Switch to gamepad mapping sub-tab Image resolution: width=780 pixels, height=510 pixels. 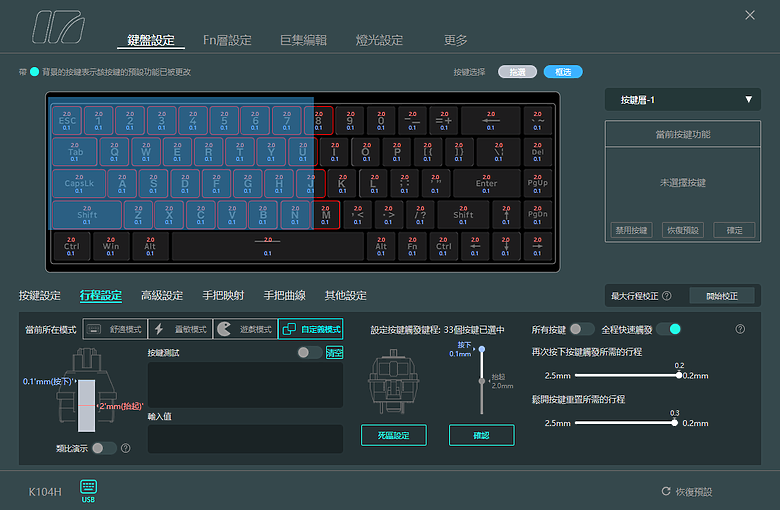[x=223, y=296]
